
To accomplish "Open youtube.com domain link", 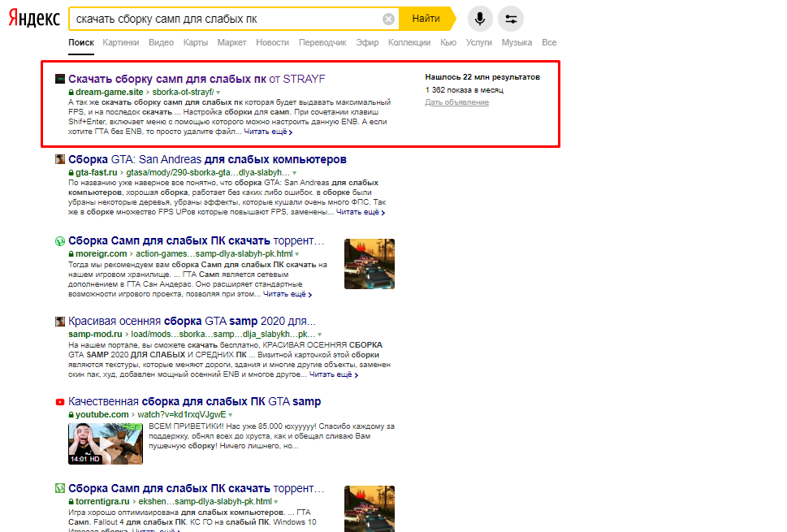I will [x=102, y=414].
